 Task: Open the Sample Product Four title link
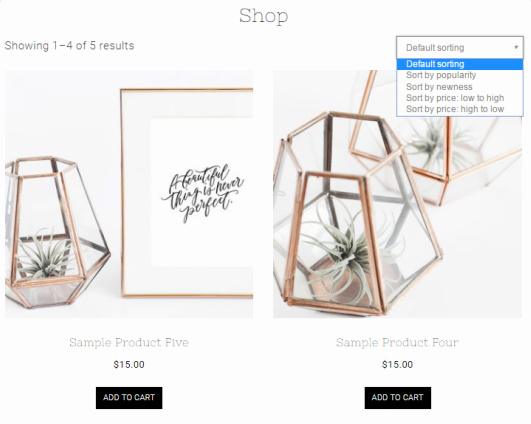point(398,342)
